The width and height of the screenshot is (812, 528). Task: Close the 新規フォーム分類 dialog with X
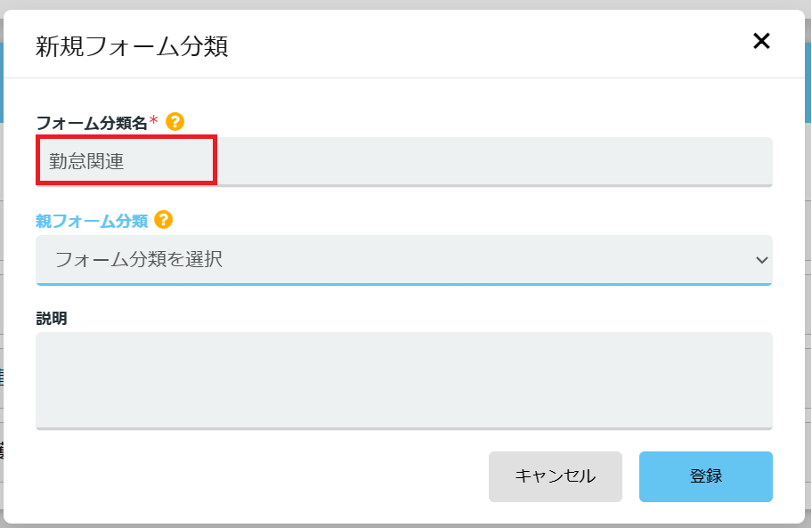coord(761,41)
